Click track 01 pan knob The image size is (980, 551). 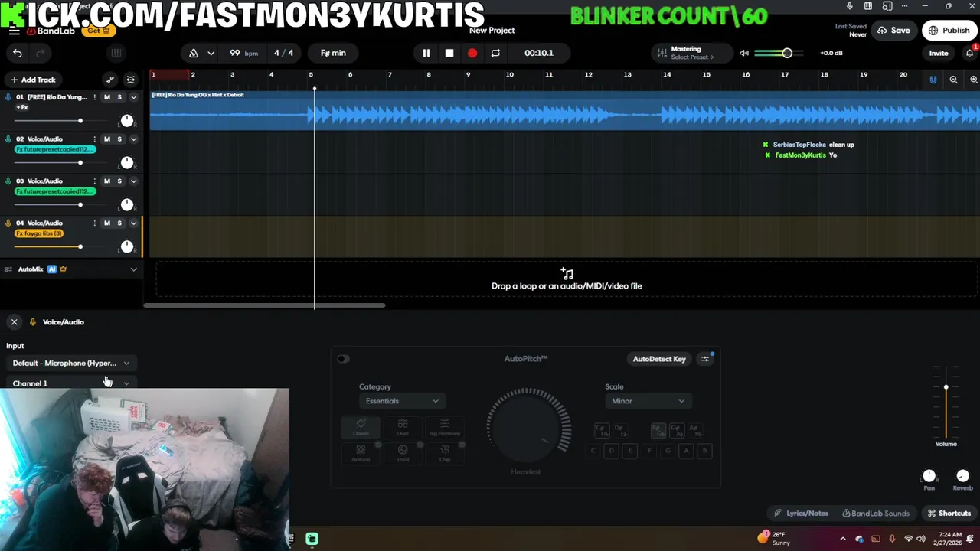(127, 121)
